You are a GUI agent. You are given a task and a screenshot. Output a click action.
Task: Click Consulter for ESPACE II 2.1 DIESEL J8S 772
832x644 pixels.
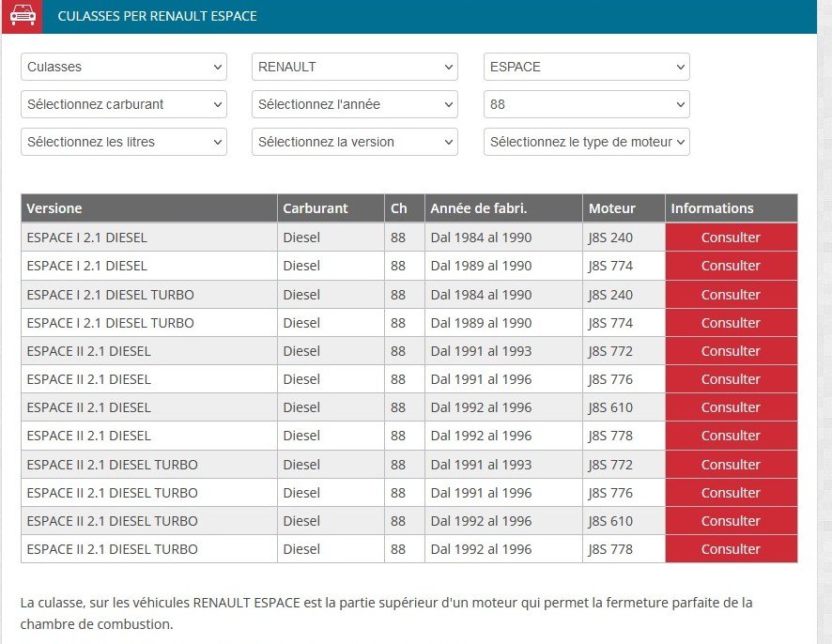(731, 351)
